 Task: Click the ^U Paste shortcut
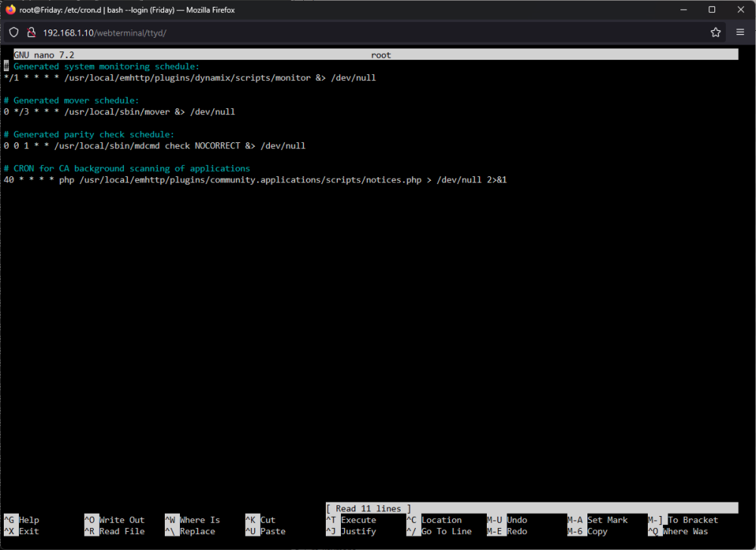tap(265, 531)
